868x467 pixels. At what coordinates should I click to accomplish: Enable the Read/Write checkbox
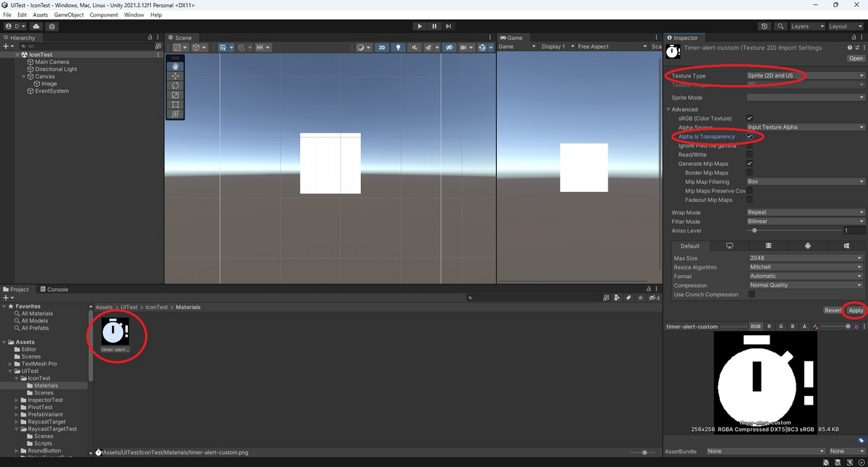point(749,154)
